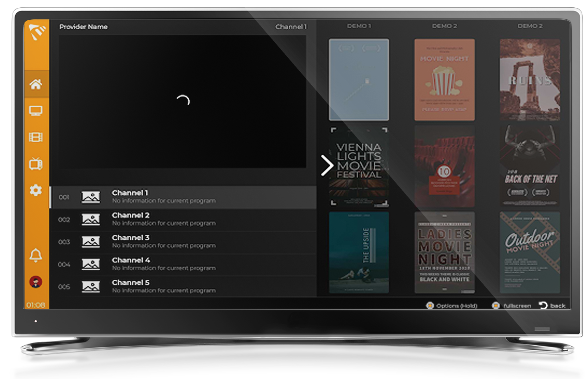Click Channel 1 placeholder image icon
Viewport: 588px width, 379px height.
tap(91, 197)
